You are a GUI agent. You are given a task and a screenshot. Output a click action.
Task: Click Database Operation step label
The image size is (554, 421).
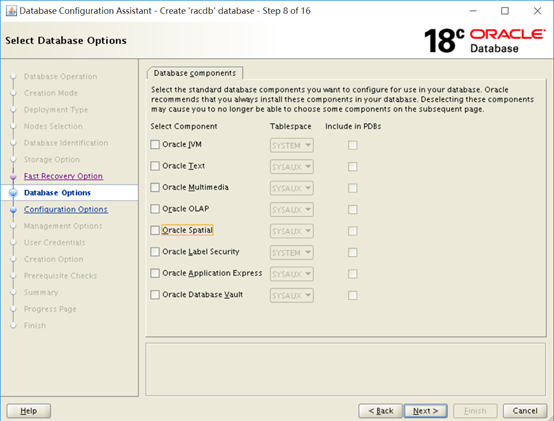[x=60, y=77]
